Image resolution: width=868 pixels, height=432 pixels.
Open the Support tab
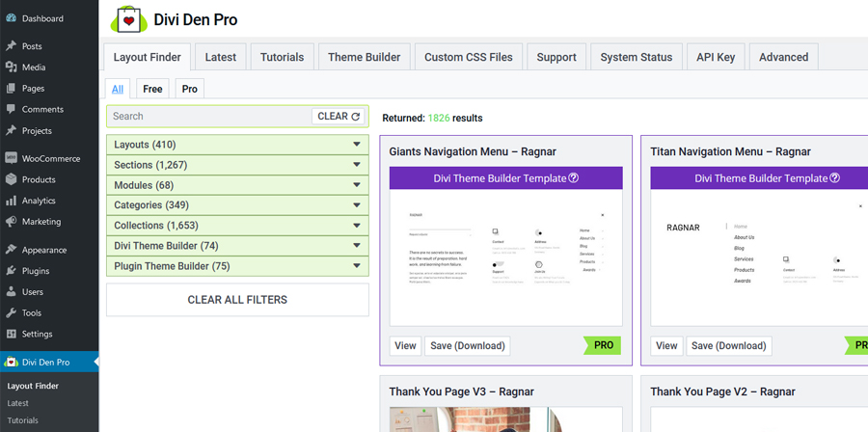pos(556,57)
